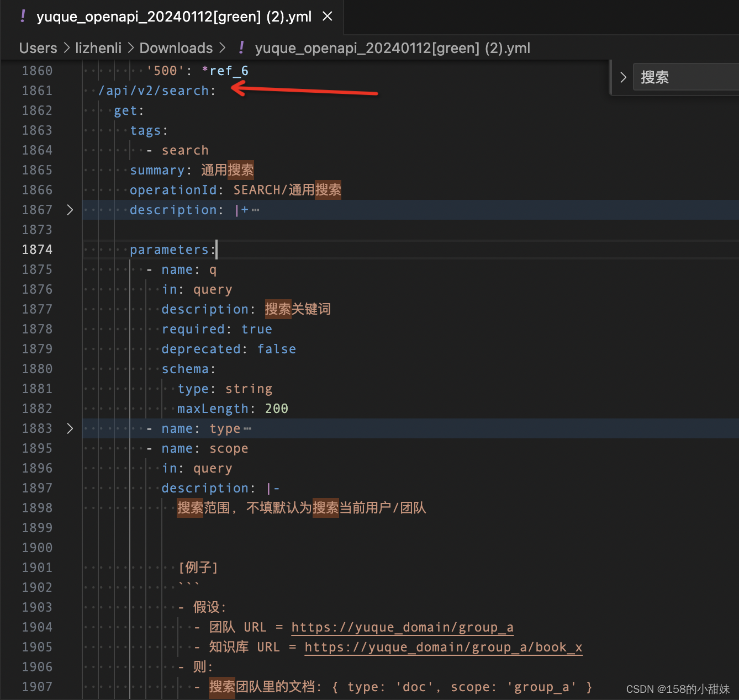Click the 'tags:' key on line 1863
The image size is (739, 700).
(x=149, y=130)
